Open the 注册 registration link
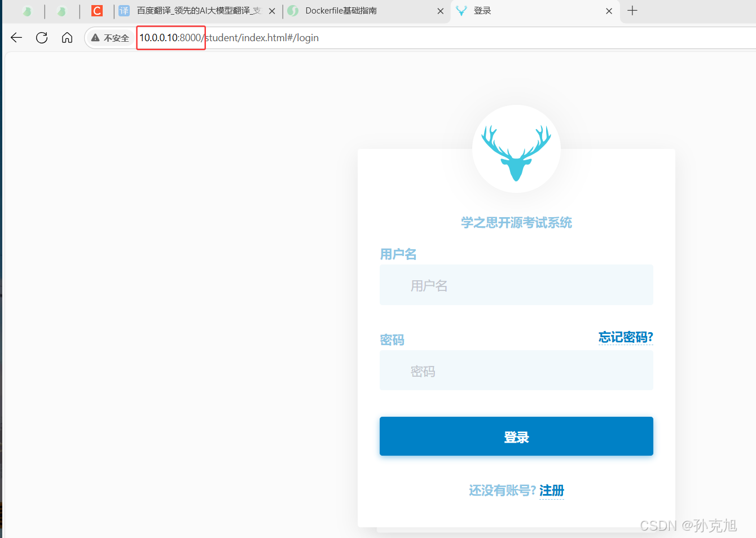 pyautogui.click(x=552, y=491)
